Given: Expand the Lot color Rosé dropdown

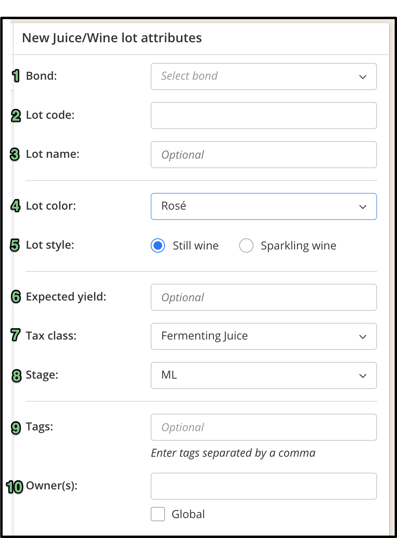Looking at the screenshot, I should click(264, 206).
